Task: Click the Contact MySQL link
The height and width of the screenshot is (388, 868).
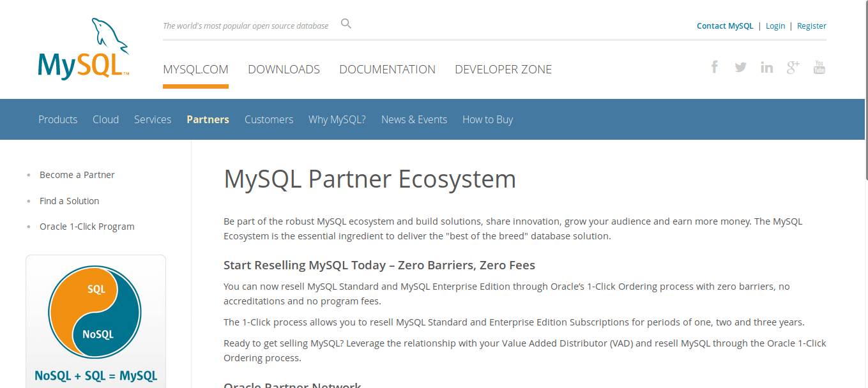Action: pos(725,26)
